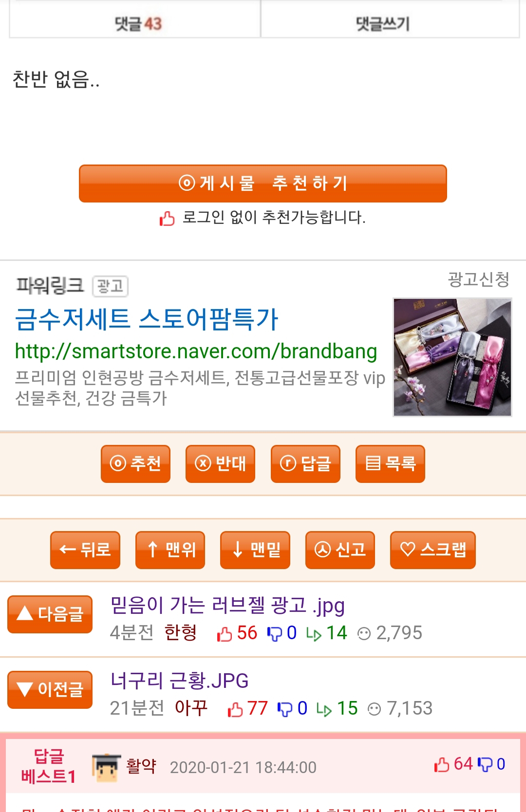Viewport: 526px width, 812px height.
Task: Tap the 추천 upvote button
Action: (135, 463)
